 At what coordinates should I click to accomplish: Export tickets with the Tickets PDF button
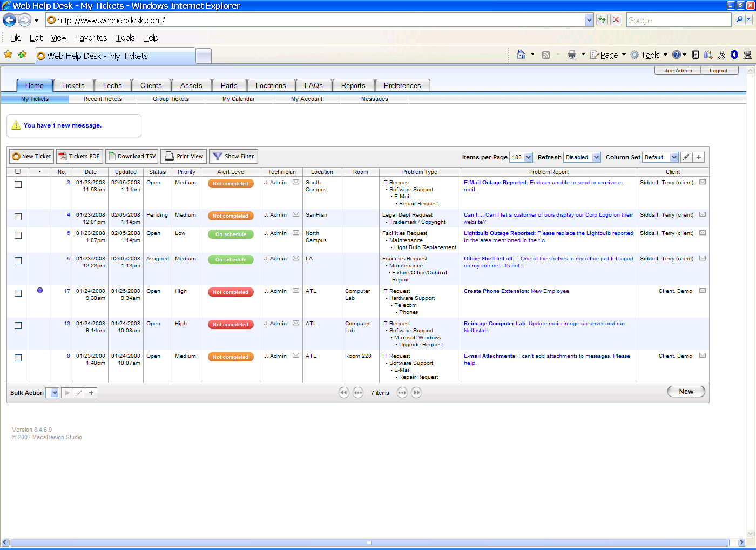pos(79,156)
